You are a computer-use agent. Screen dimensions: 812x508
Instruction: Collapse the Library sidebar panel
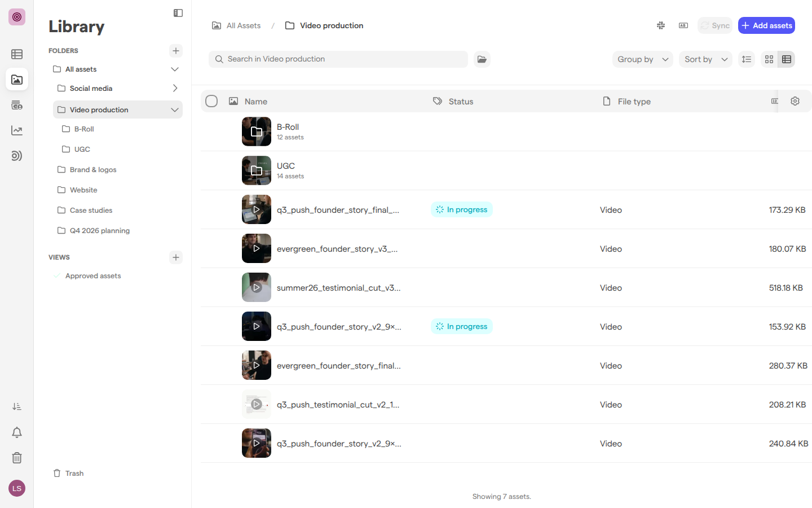[178, 13]
